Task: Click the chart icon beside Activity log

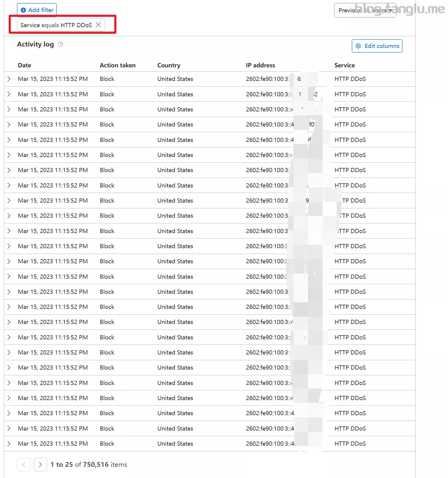Action: tap(61, 44)
